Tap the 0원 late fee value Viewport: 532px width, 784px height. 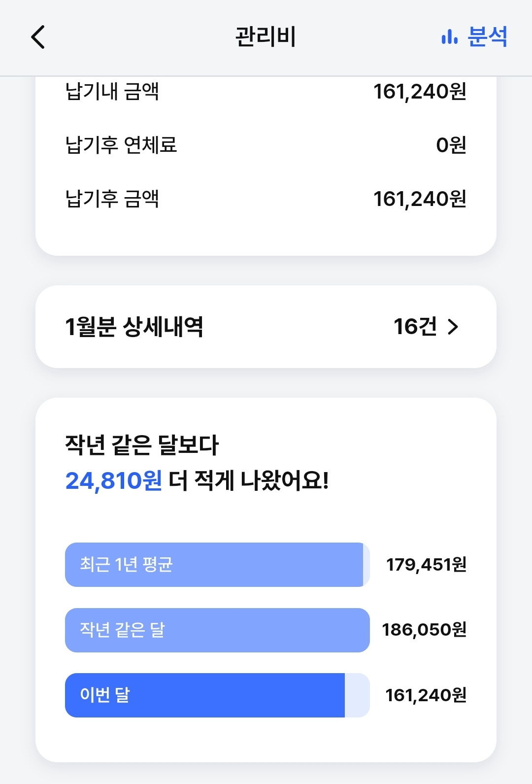[451, 145]
